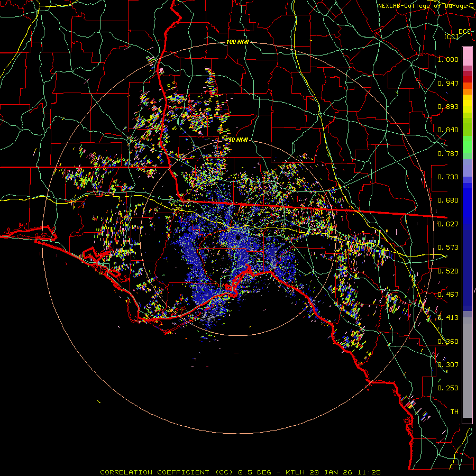
Task: Click the pink segment topping the color scale
Action: click(467, 57)
